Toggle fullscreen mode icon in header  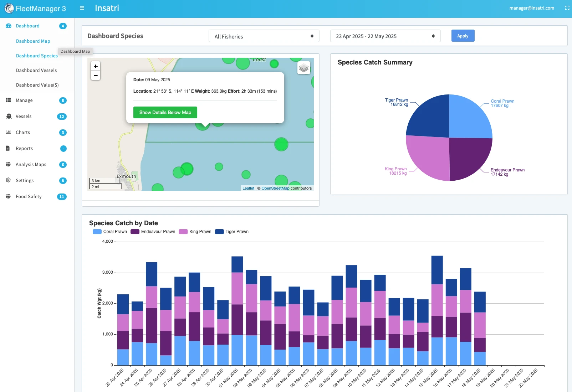pyautogui.click(x=567, y=8)
